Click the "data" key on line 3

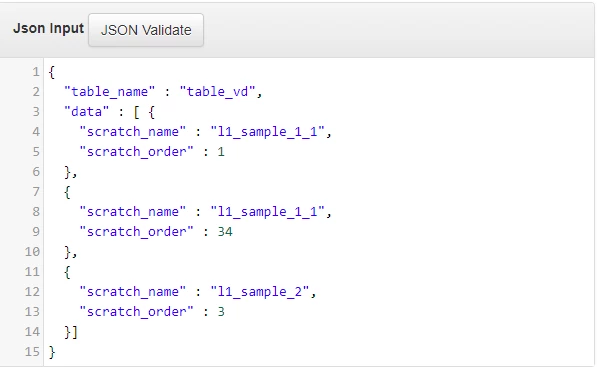[87, 112]
